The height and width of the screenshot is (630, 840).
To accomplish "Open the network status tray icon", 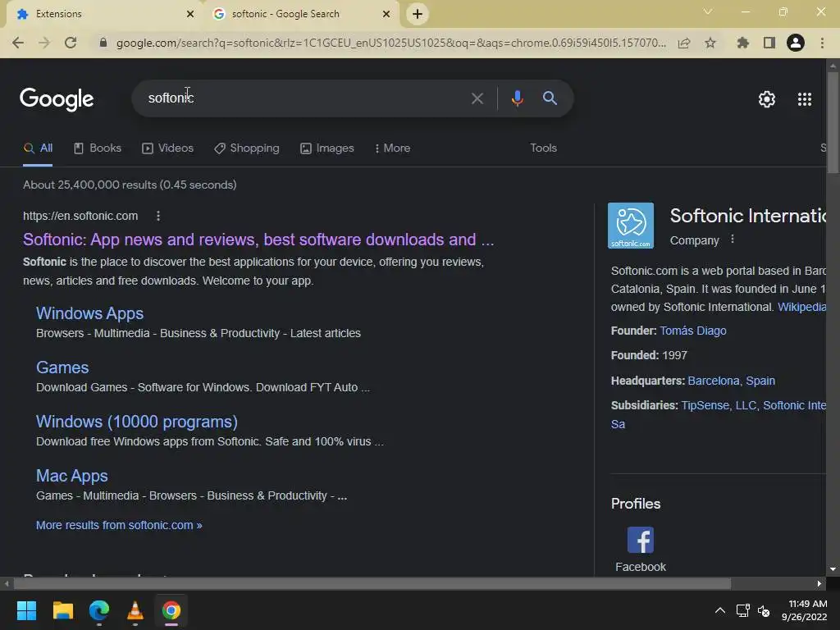I will pos(742,610).
